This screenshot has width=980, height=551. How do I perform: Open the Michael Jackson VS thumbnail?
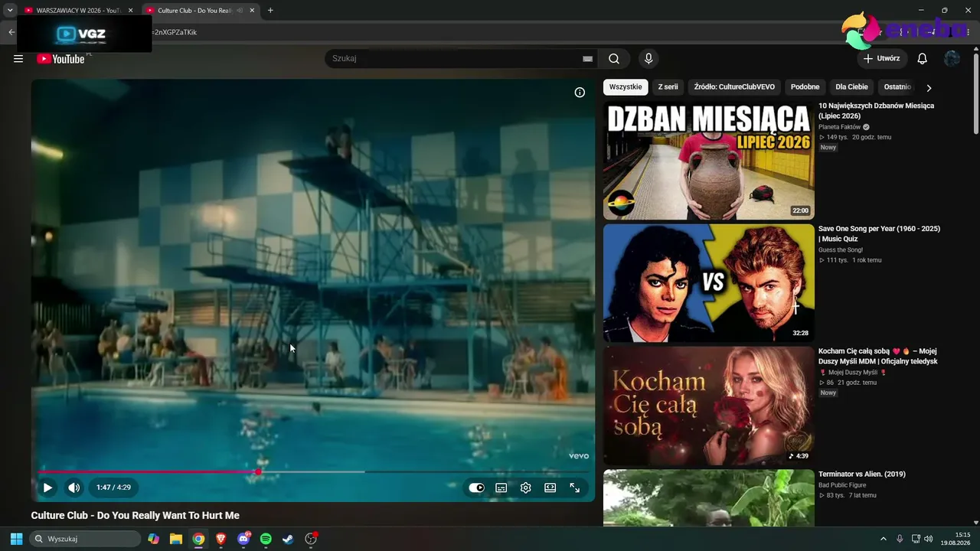click(x=709, y=283)
